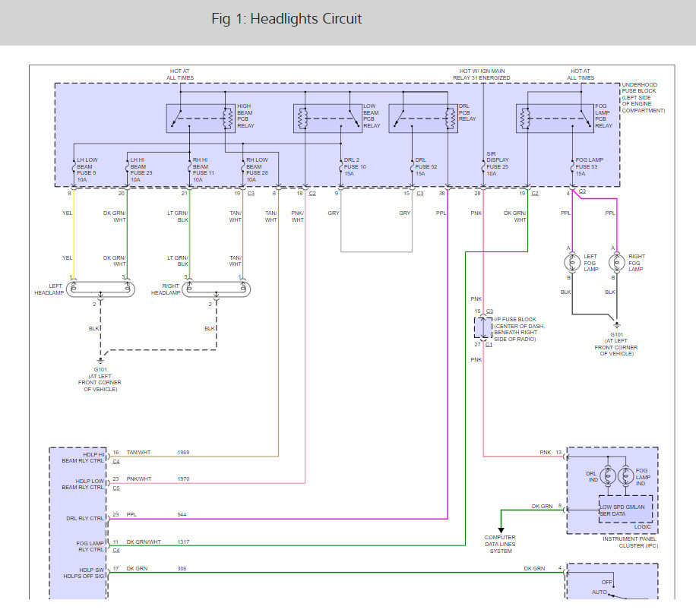
Task: Click circuit number 1970
Action: click(x=183, y=479)
